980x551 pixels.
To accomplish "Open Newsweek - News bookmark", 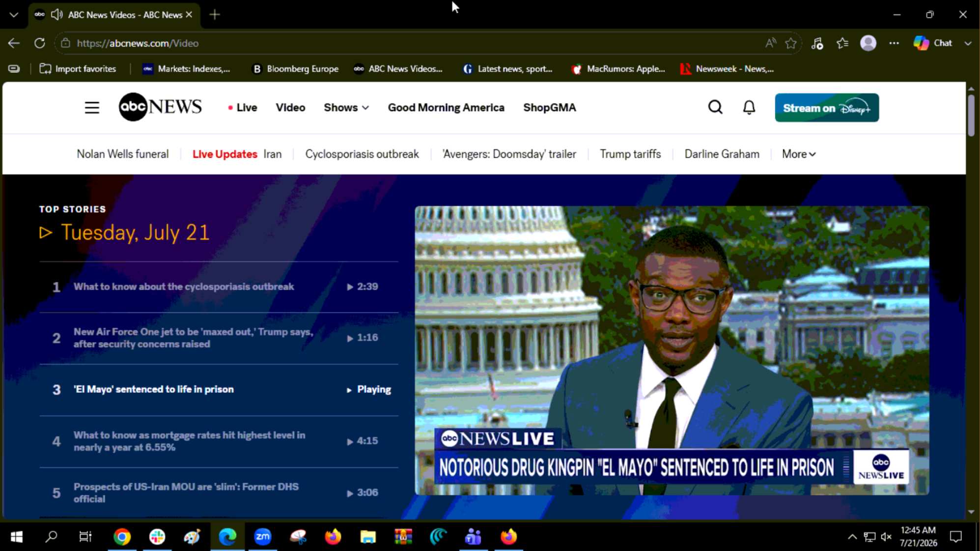I will click(727, 69).
